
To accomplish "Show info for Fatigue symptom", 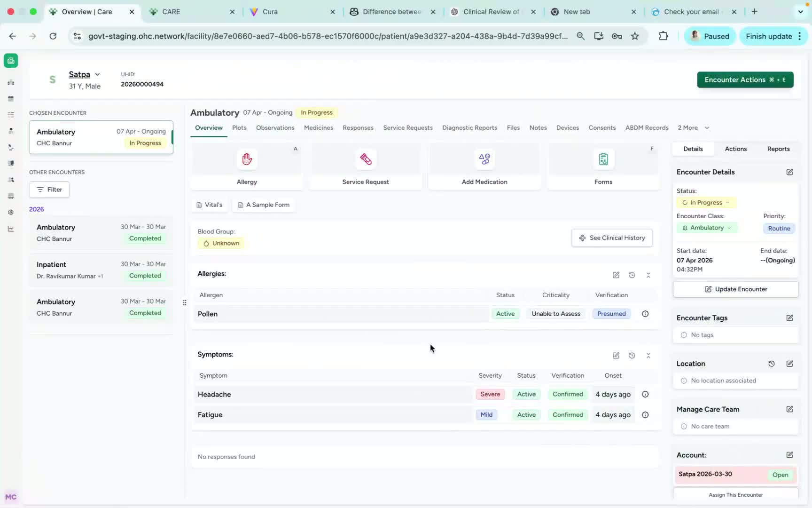I will (645, 415).
